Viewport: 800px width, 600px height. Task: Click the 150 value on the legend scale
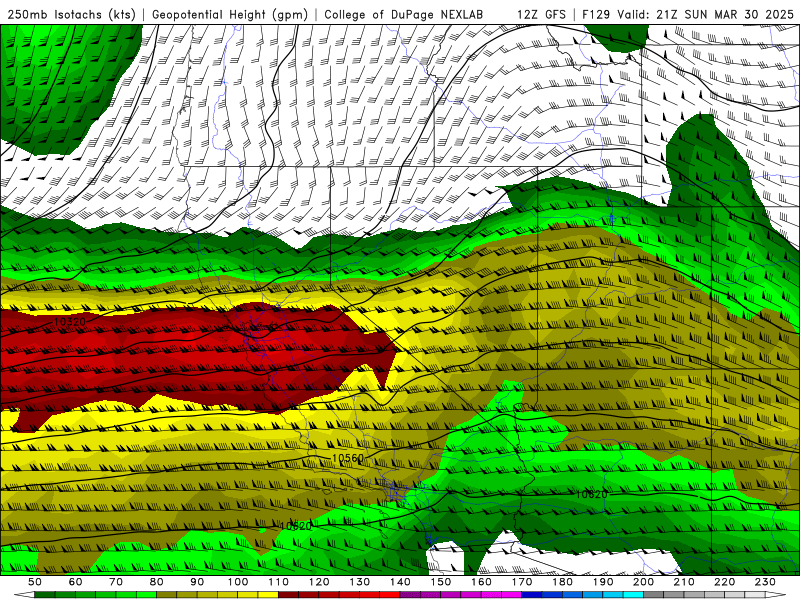pyautogui.click(x=441, y=582)
